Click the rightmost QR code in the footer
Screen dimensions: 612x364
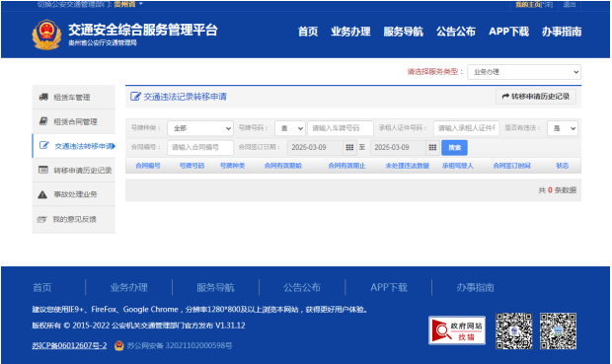pyautogui.click(x=558, y=330)
